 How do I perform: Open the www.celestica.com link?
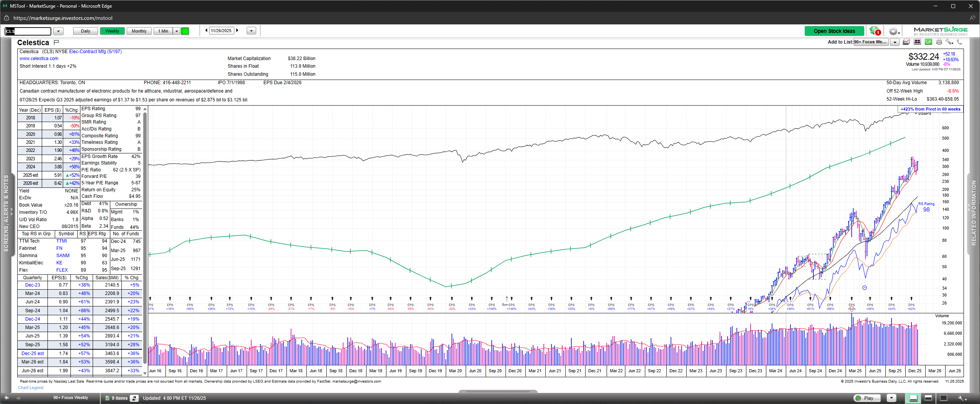39,59
